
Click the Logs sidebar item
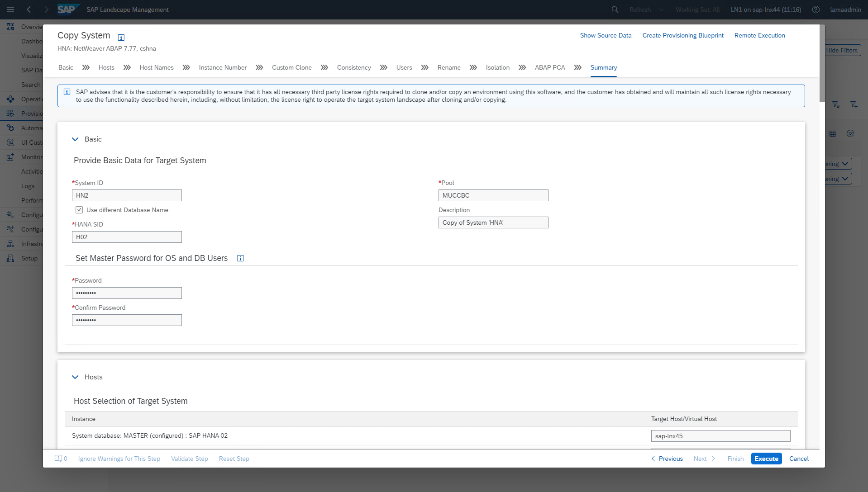(28, 186)
